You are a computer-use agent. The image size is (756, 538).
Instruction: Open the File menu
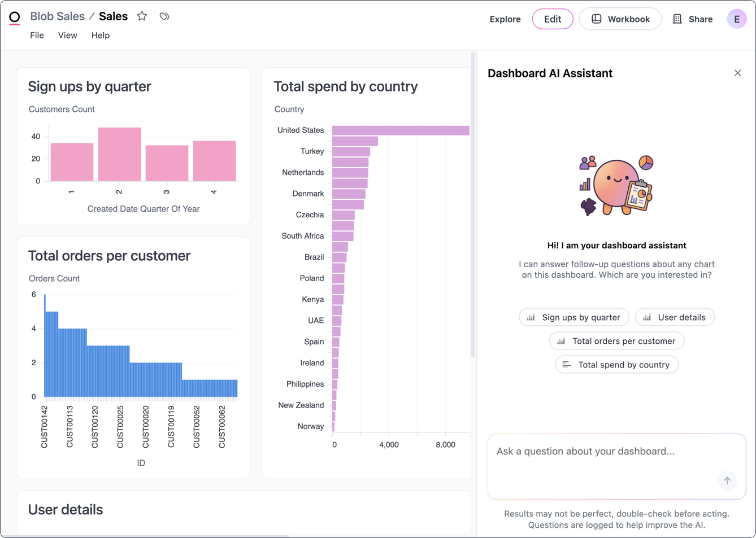pyautogui.click(x=37, y=35)
